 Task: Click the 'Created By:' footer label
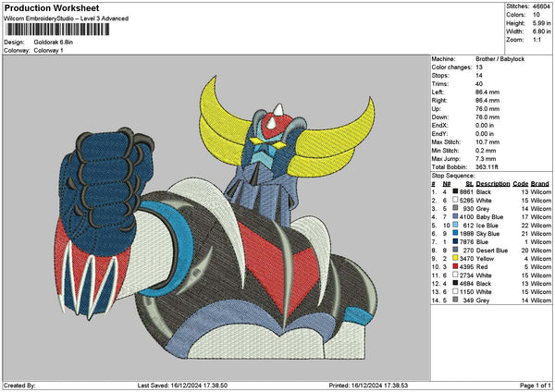19,386
